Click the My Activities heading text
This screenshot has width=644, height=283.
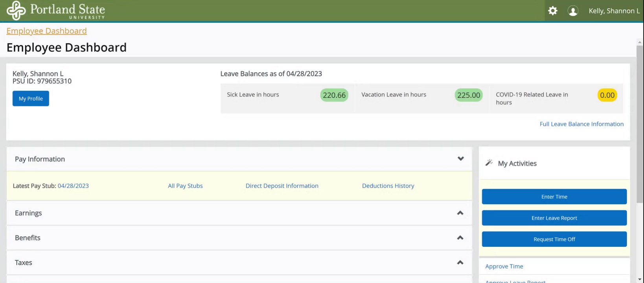pos(517,164)
